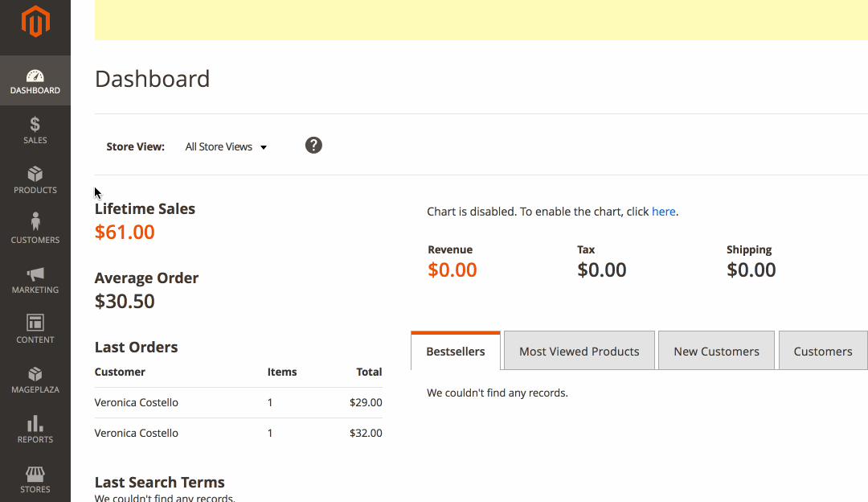
Task: Click the Magento logo icon
Action: (x=35, y=22)
